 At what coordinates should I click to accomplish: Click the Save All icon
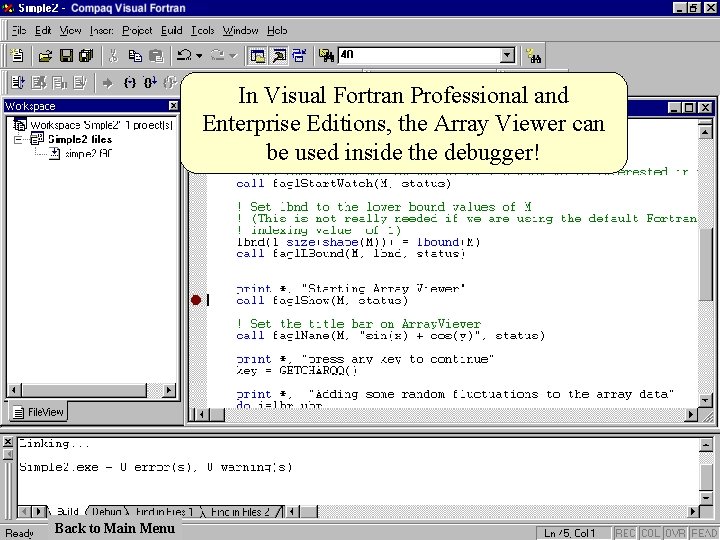(86, 56)
